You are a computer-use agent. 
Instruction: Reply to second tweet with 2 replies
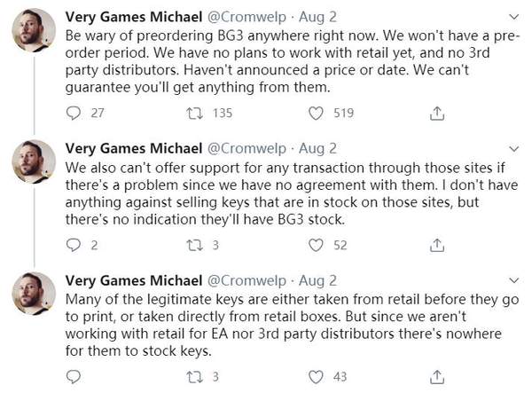click(74, 246)
